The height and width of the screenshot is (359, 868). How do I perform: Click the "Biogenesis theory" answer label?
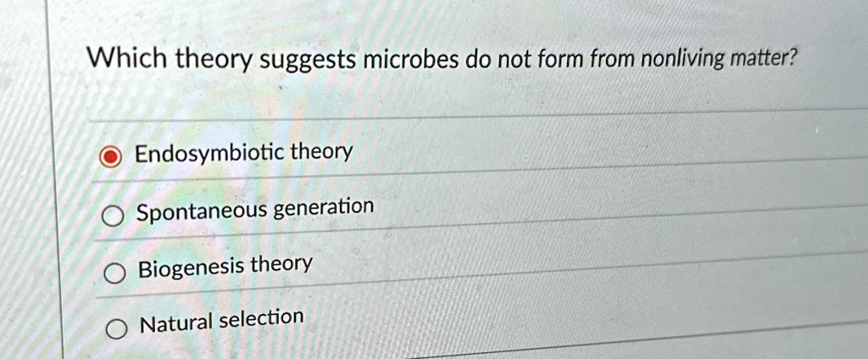[225, 267]
